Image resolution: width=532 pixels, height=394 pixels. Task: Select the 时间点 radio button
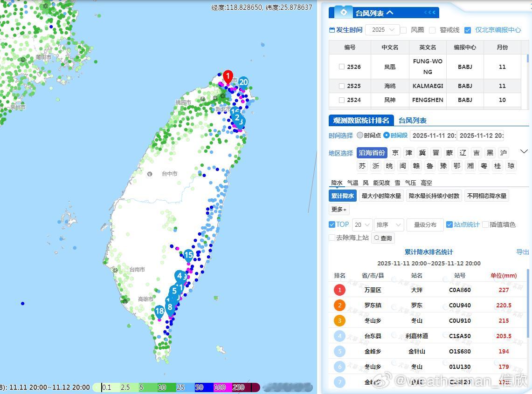pos(360,135)
